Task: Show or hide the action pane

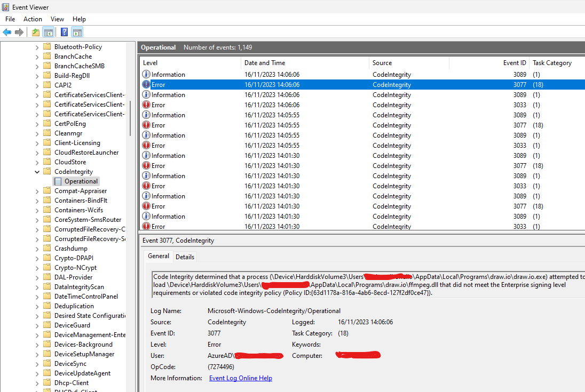Action: pyautogui.click(x=76, y=31)
